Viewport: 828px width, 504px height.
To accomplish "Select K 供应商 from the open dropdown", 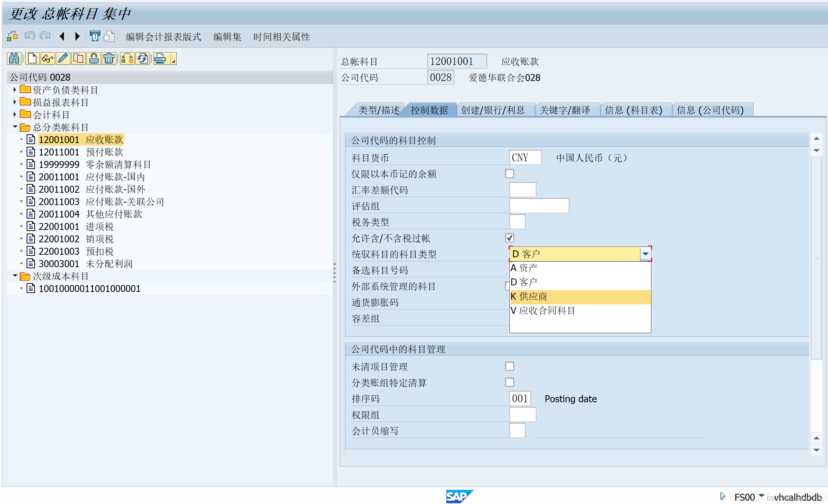I will pyautogui.click(x=530, y=296).
